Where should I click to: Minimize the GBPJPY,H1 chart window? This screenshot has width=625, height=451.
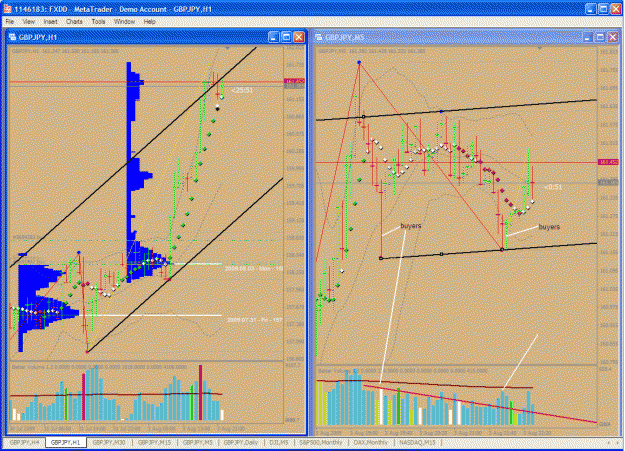pyautogui.click(x=273, y=37)
